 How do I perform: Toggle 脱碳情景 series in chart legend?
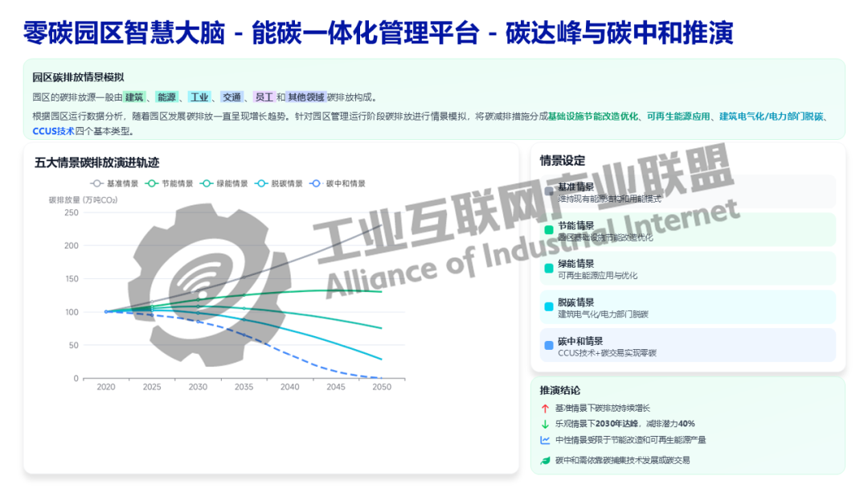pos(279,183)
